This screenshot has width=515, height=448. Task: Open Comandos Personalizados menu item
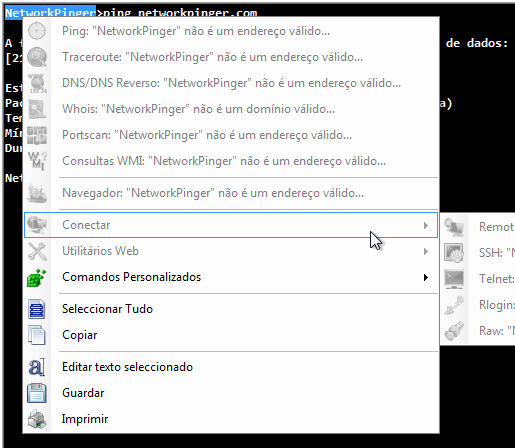point(231,277)
